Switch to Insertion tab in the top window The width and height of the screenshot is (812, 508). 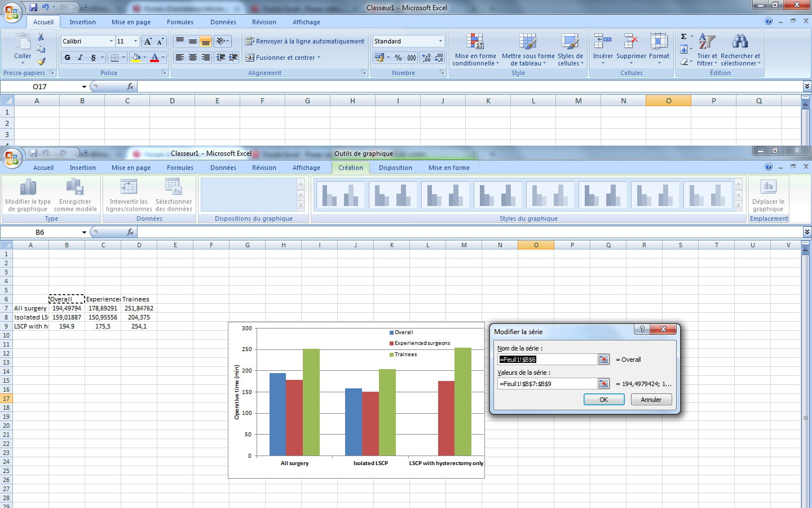pos(82,22)
